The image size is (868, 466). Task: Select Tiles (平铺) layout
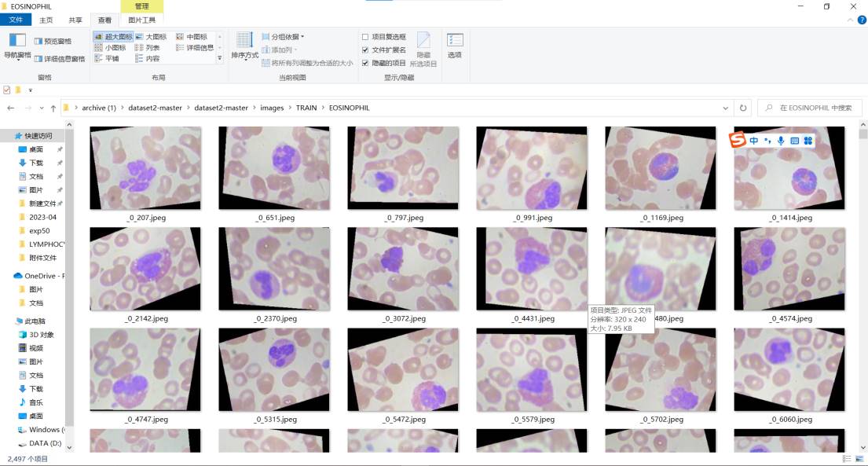click(x=107, y=58)
